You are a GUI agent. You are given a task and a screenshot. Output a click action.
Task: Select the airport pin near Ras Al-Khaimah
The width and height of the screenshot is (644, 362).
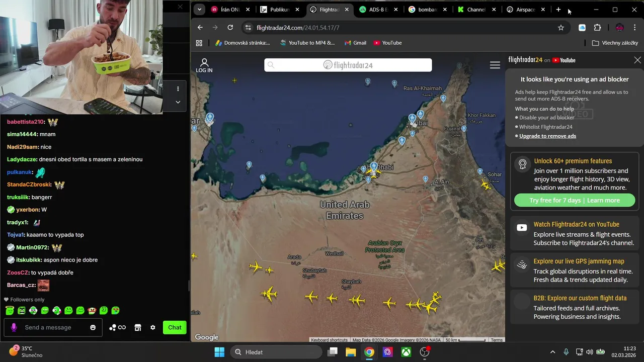443,98
